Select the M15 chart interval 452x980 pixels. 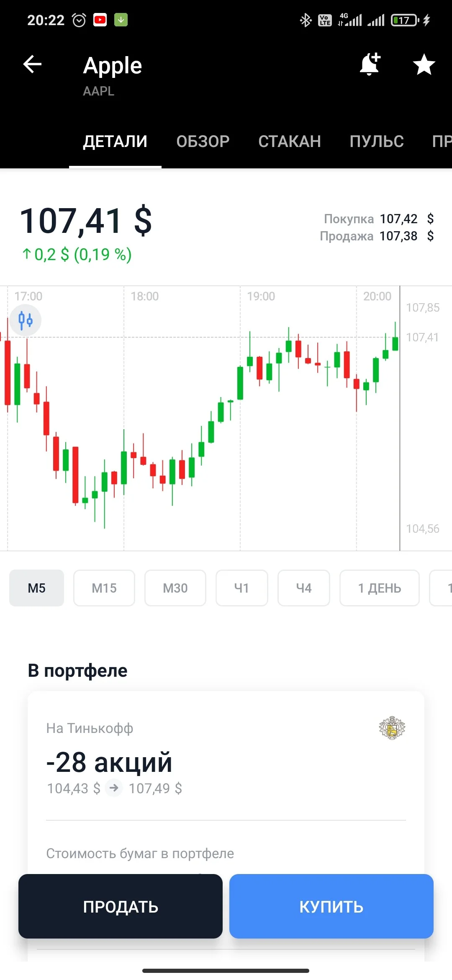[104, 588]
